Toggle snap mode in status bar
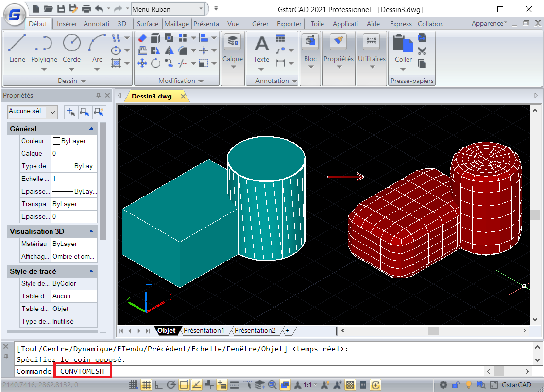The width and height of the screenshot is (544, 392). [133, 385]
